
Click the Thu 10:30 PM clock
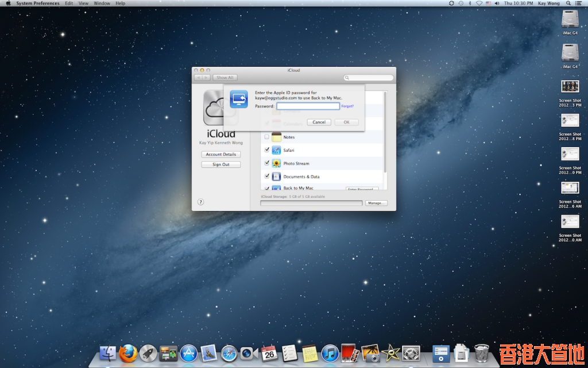[x=519, y=3]
